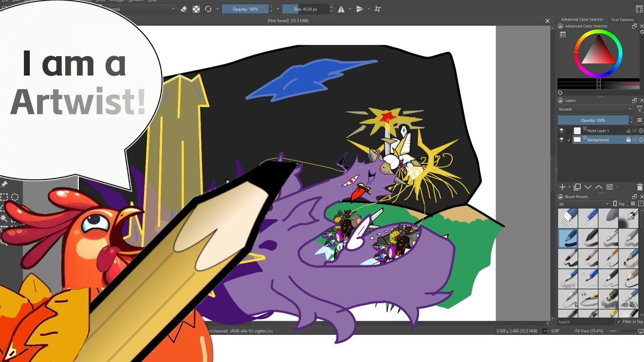Move layer down with arrow icon
The width and height of the screenshot is (644, 362).
click(588, 187)
